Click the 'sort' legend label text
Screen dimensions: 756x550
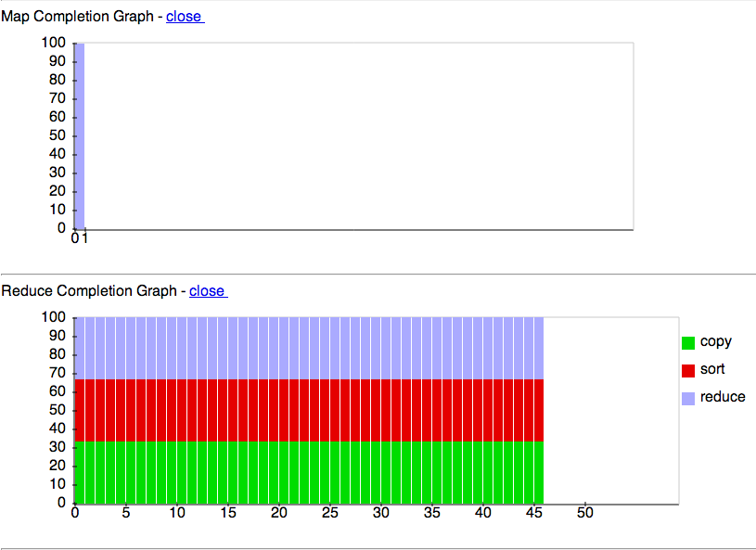pyautogui.click(x=712, y=369)
